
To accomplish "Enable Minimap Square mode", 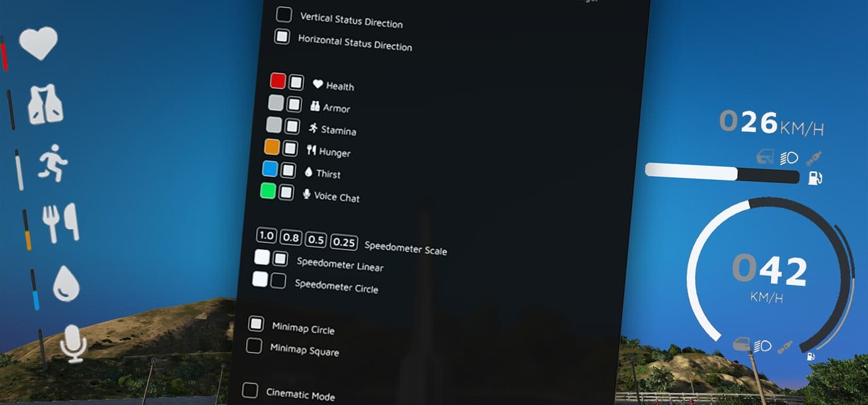I will tap(254, 346).
